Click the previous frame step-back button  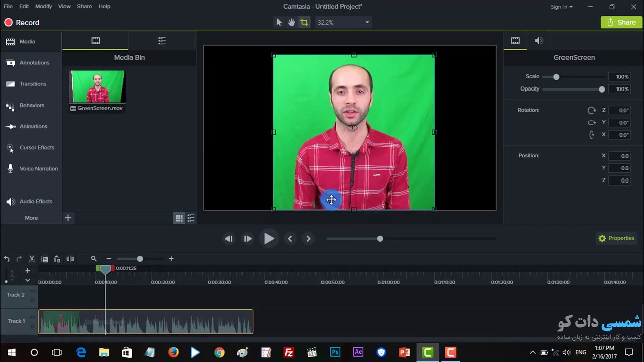pyautogui.click(x=228, y=239)
